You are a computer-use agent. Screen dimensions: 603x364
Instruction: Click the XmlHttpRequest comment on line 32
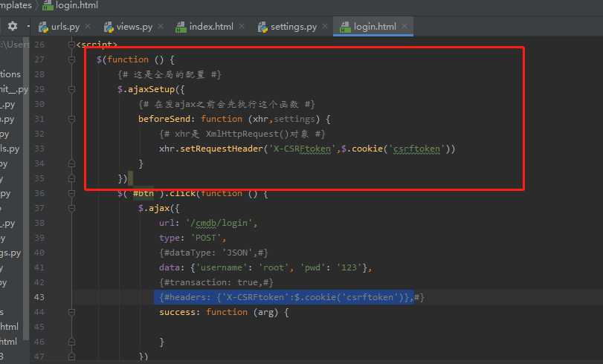tap(242, 134)
